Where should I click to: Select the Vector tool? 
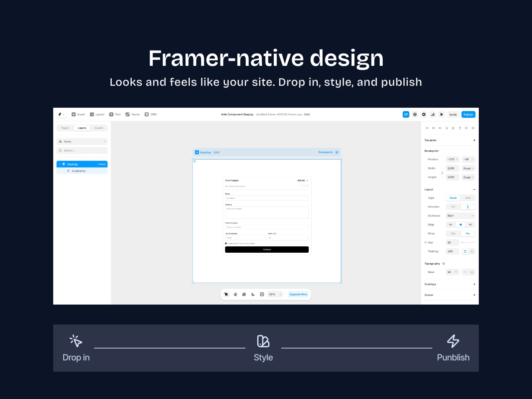pos(128,114)
